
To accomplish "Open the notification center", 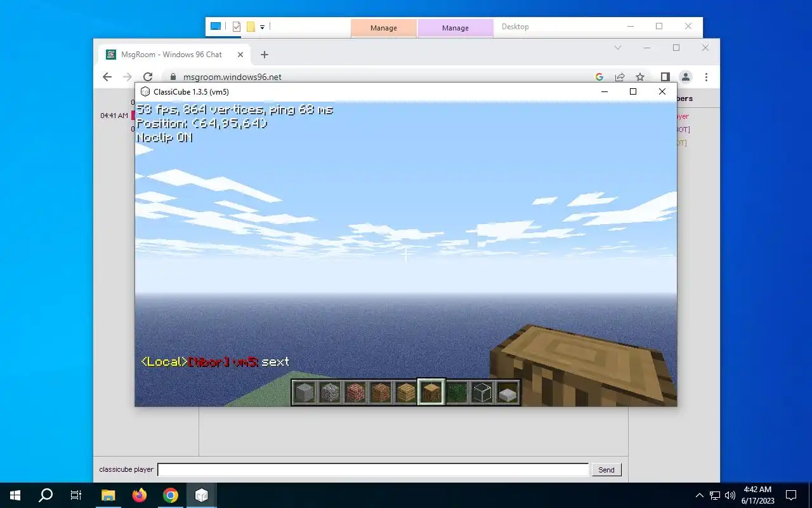I will point(791,495).
